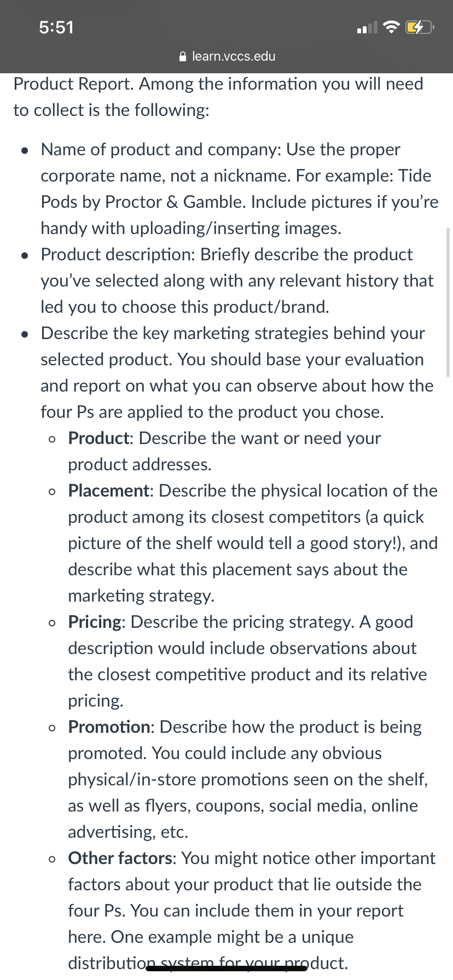Image resolution: width=453 pixels, height=980 pixels.
Task: Tap the cellular signal bars icon
Action: click(367, 27)
